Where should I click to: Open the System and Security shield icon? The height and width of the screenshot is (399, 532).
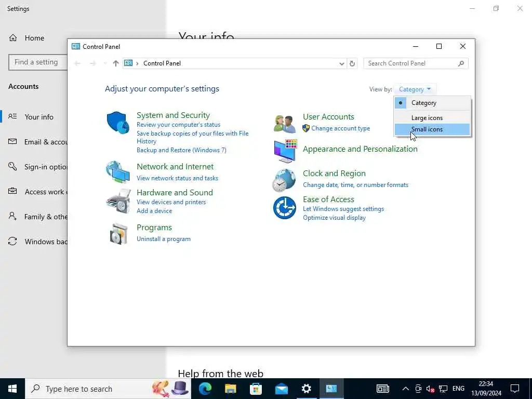point(118,123)
